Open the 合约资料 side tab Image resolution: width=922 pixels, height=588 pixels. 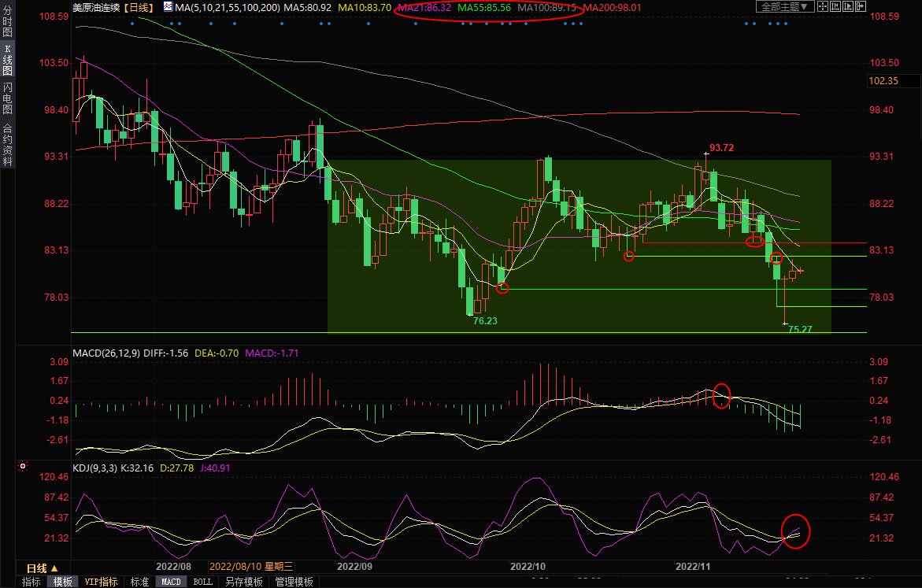[7, 144]
